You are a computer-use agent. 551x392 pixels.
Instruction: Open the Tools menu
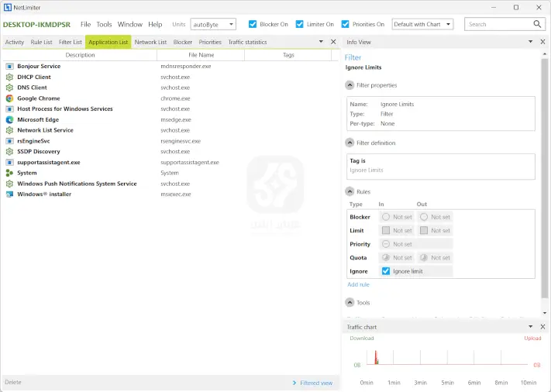104,24
